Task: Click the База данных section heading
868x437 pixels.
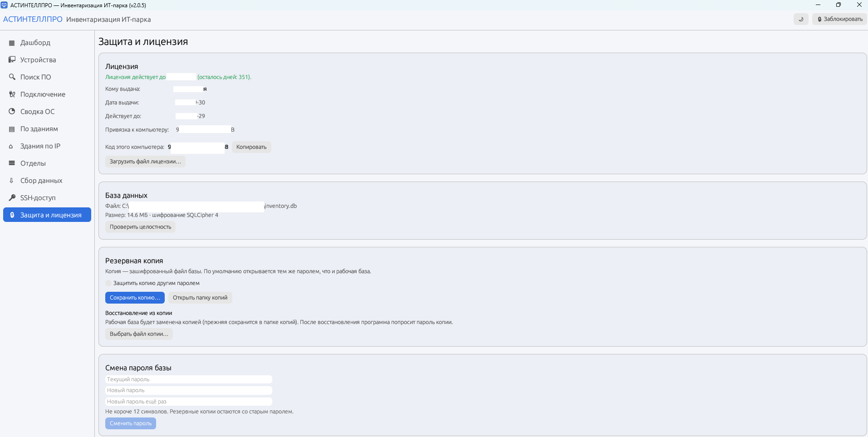Action: 126,195
